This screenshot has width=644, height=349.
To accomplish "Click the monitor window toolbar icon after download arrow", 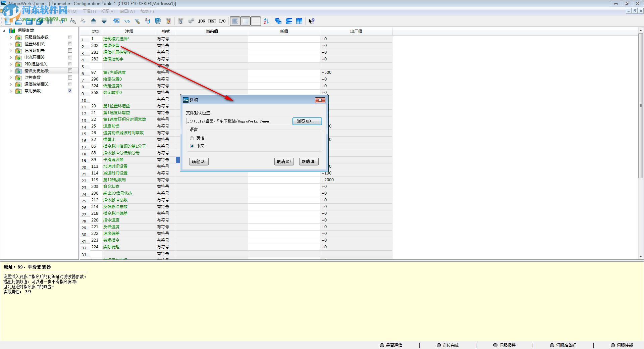I will tap(116, 21).
